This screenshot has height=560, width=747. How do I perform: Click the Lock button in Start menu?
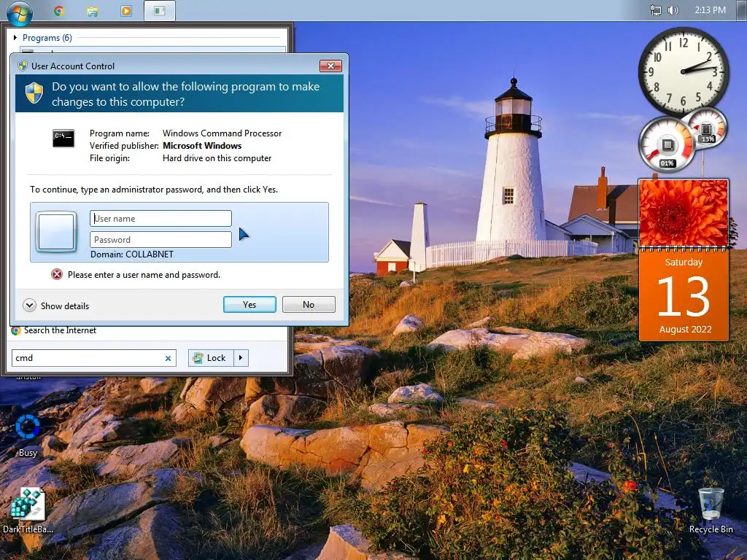[x=210, y=358]
